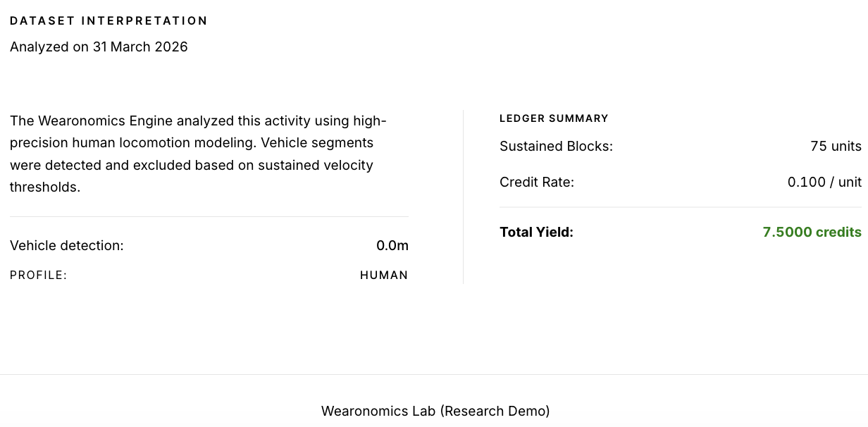The width and height of the screenshot is (868, 427).
Task: Click the 'Vehicle detection:' label
Action: coord(66,245)
